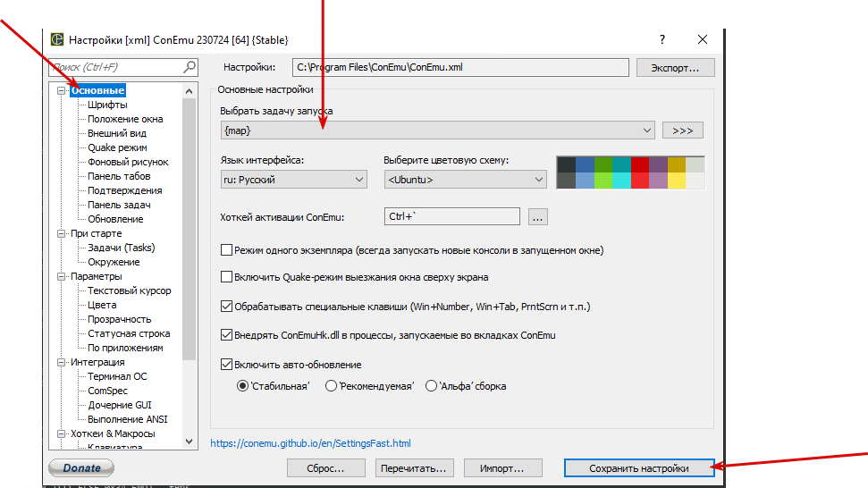Screen dimensions: 868x488
Task: Select По приложениям tree item
Action: tap(126, 348)
